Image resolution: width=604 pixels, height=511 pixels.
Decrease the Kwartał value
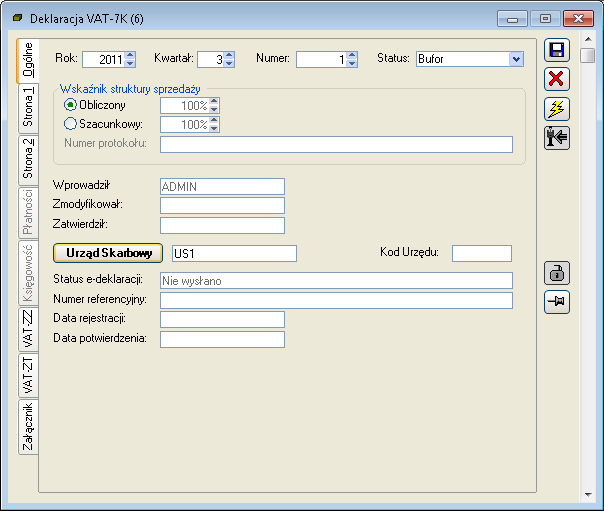pos(229,63)
